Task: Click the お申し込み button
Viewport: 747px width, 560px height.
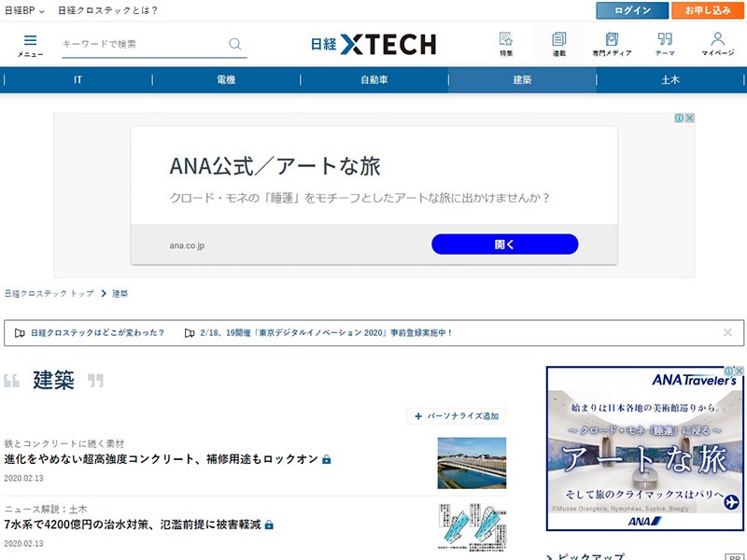Action: click(708, 10)
